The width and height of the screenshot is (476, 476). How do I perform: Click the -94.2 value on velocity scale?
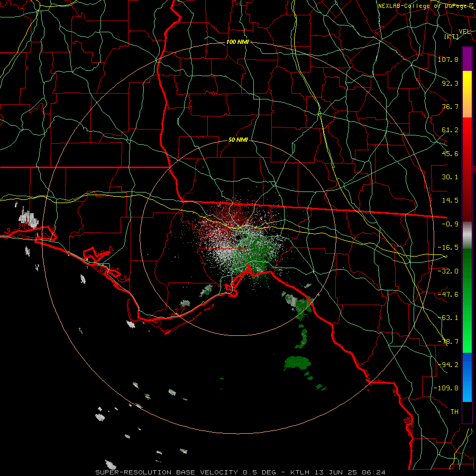[x=448, y=365]
